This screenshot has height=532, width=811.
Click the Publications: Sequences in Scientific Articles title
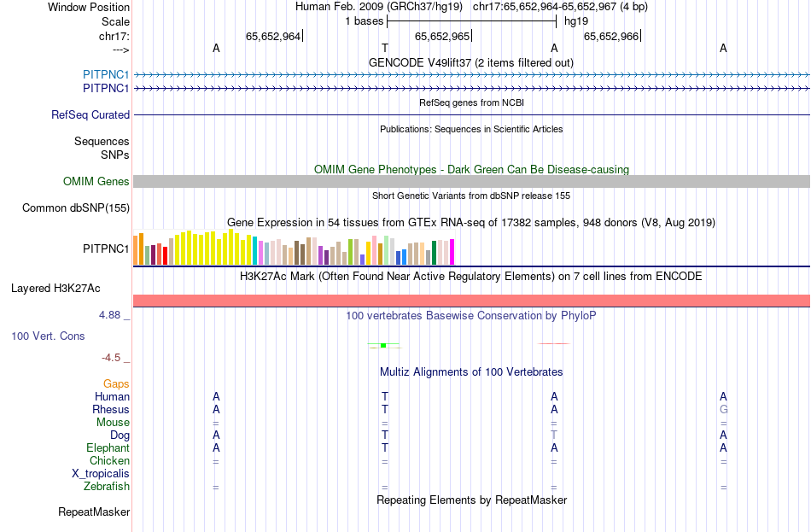[471, 129]
